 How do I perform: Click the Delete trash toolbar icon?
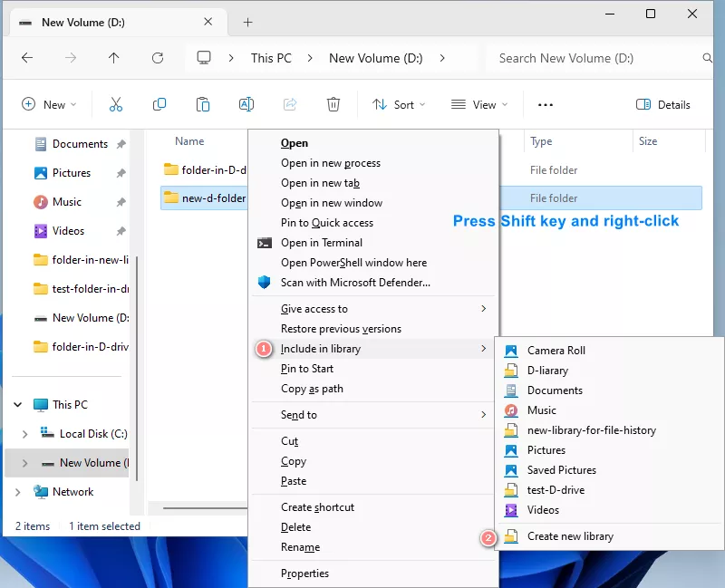333,104
